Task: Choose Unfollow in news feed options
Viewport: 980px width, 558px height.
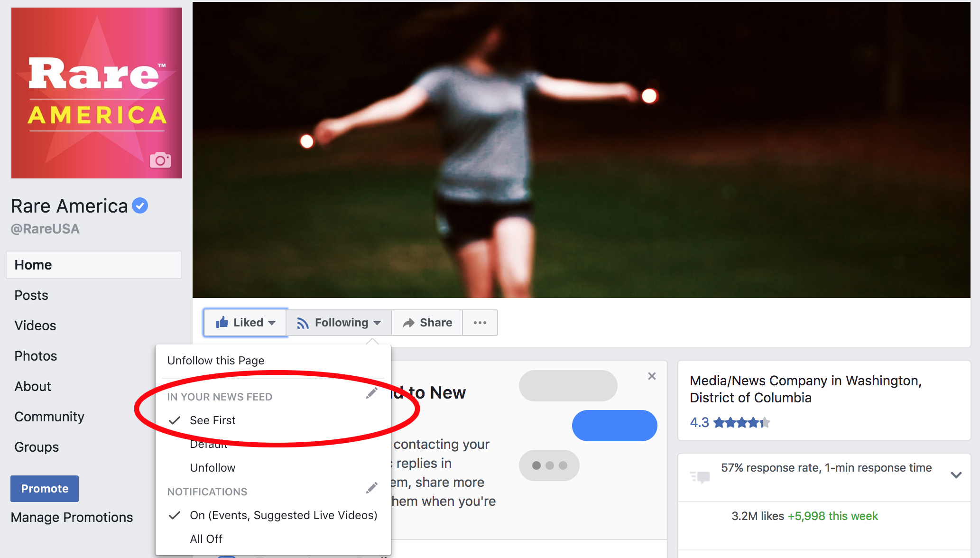Action: (x=213, y=468)
